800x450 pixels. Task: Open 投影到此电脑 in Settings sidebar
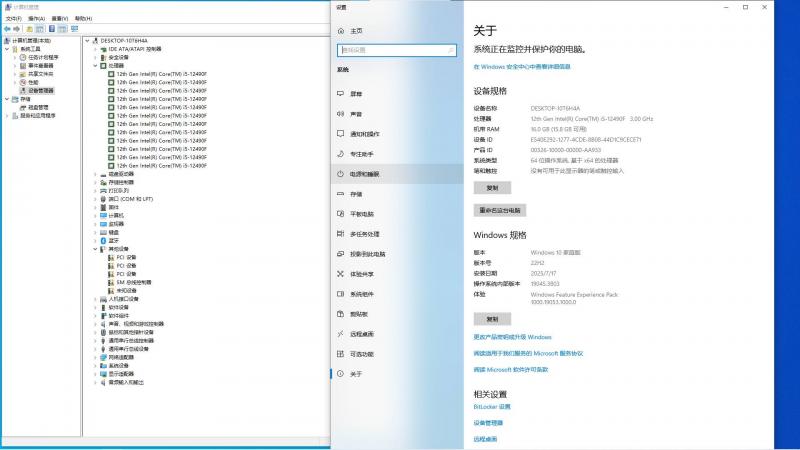tap(397, 254)
